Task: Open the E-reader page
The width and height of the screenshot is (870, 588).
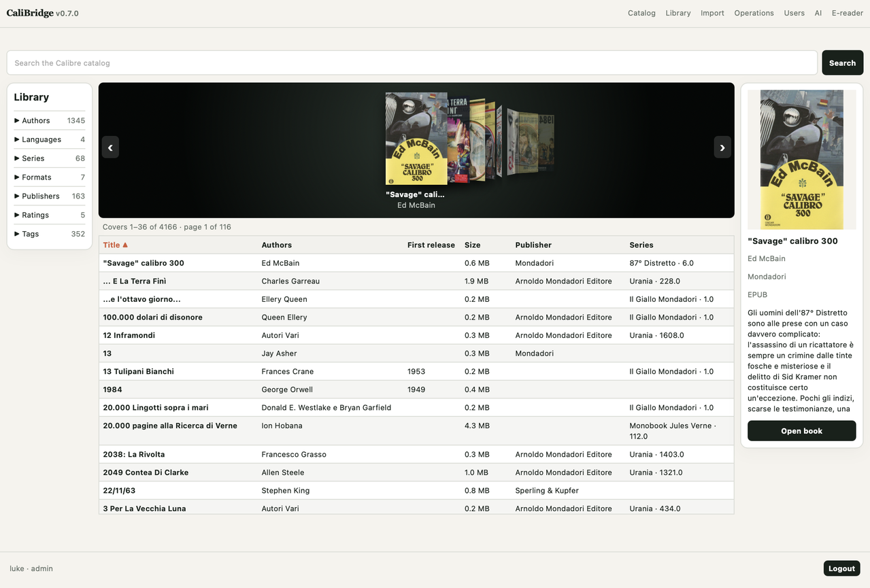Action: tap(848, 13)
